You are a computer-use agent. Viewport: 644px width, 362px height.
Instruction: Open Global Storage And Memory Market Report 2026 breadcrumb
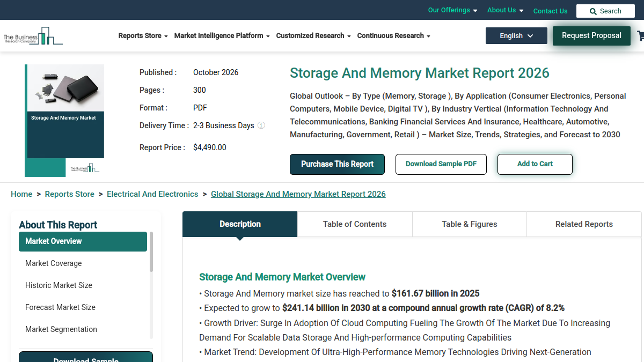tap(298, 194)
